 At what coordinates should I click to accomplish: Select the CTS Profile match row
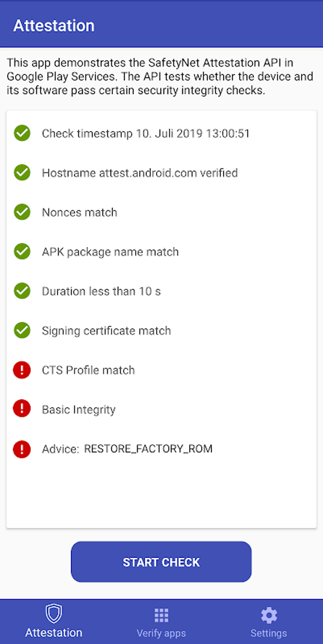88,370
